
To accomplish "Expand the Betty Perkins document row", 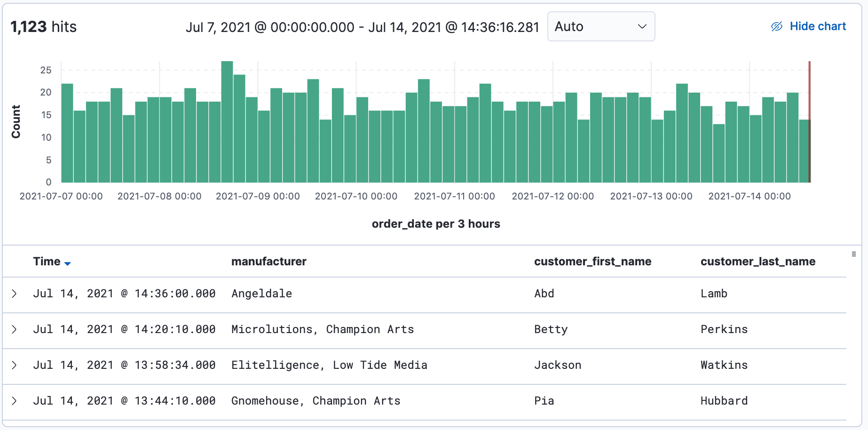I will tap(14, 329).
